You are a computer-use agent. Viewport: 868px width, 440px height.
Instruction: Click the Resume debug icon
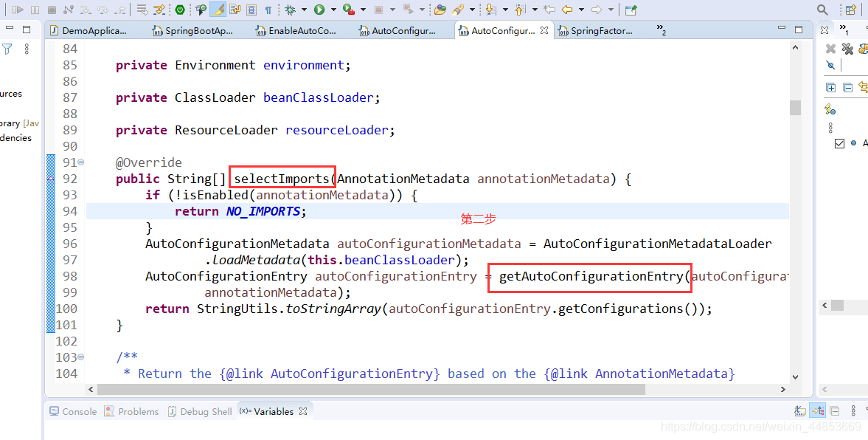tap(18, 10)
